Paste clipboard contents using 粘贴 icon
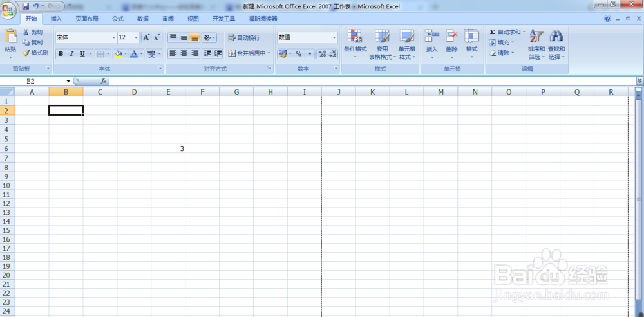Image resolution: width=644 pixels, height=317 pixels. tap(11, 36)
